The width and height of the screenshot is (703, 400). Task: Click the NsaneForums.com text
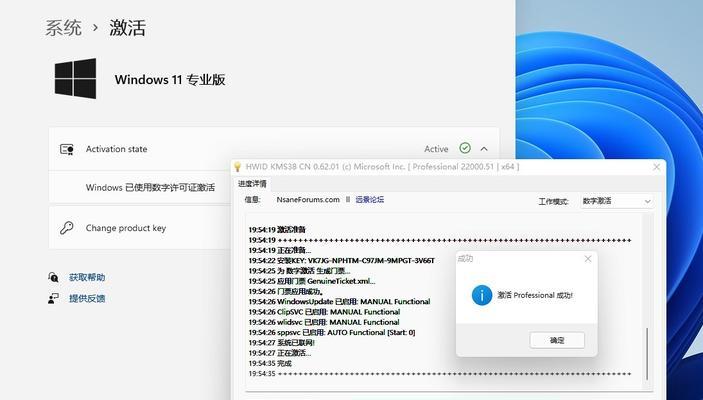click(308, 200)
